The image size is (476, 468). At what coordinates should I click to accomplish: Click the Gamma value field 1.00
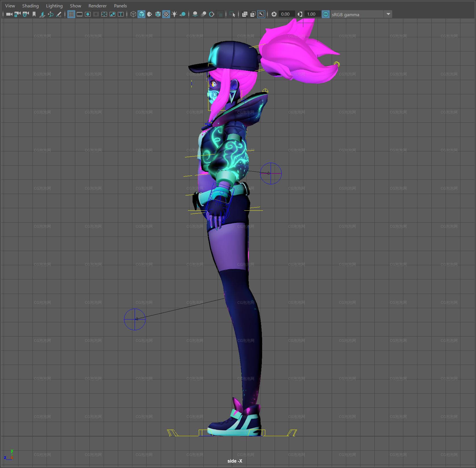312,14
